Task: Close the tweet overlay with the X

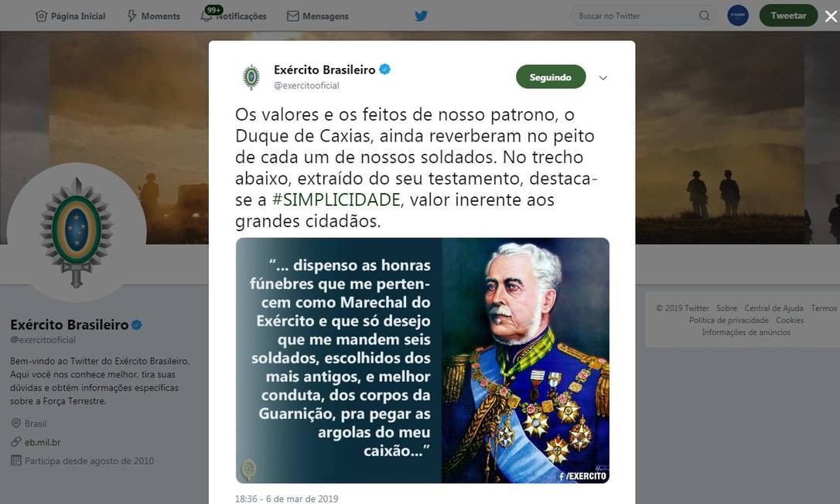Action: 831,16
